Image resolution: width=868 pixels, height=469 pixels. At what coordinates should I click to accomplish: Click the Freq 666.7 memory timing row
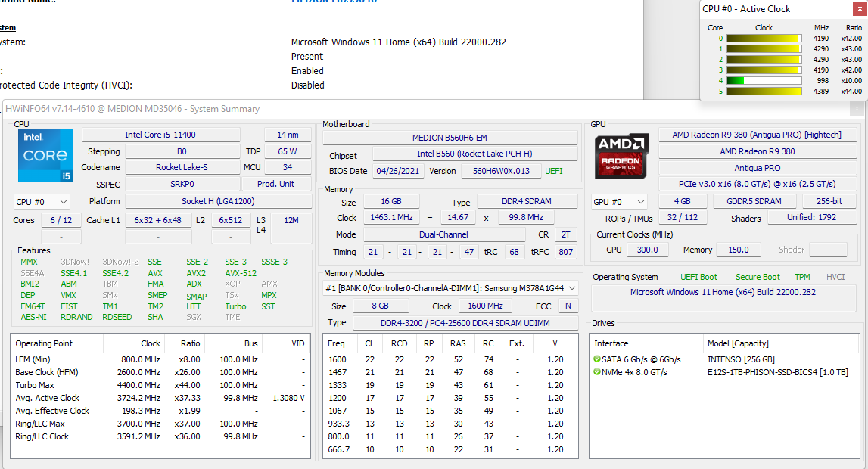coord(450,449)
